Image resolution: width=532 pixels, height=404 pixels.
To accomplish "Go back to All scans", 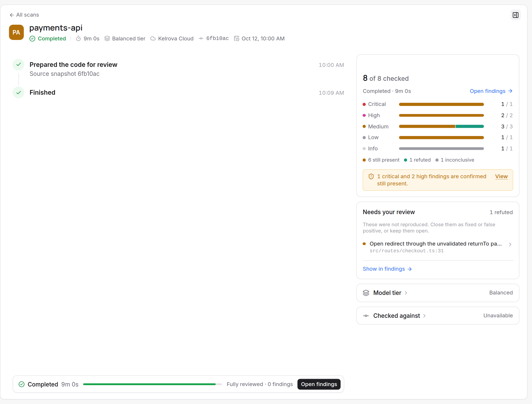I will pos(24,15).
